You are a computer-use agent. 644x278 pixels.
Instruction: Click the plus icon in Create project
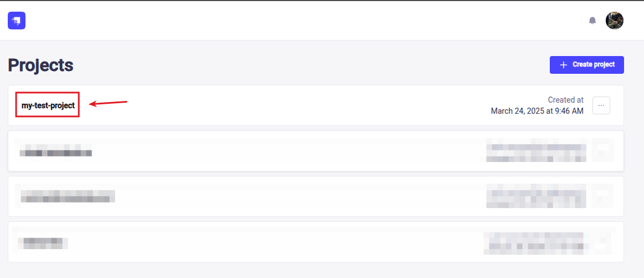point(564,65)
